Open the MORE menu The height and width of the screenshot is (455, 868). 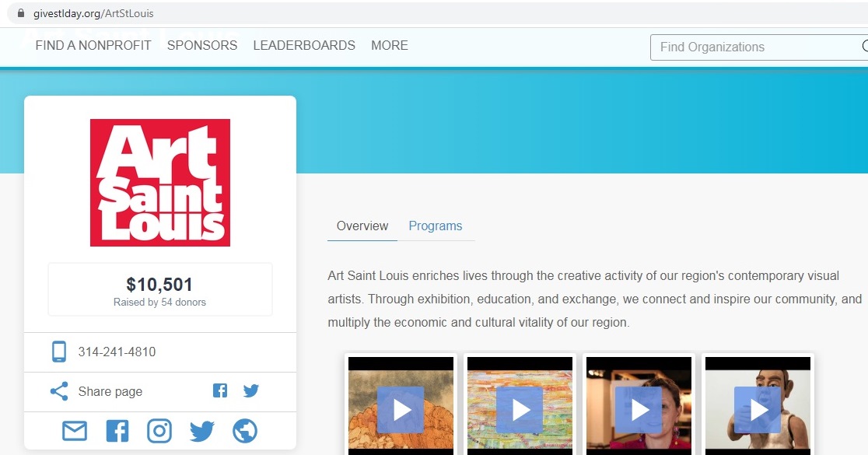390,45
